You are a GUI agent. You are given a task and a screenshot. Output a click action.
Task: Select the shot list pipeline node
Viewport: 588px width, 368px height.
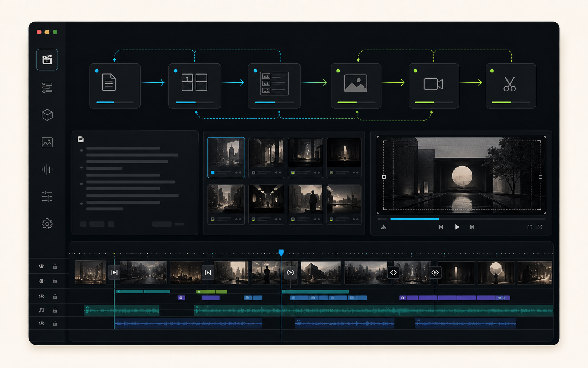(x=274, y=86)
